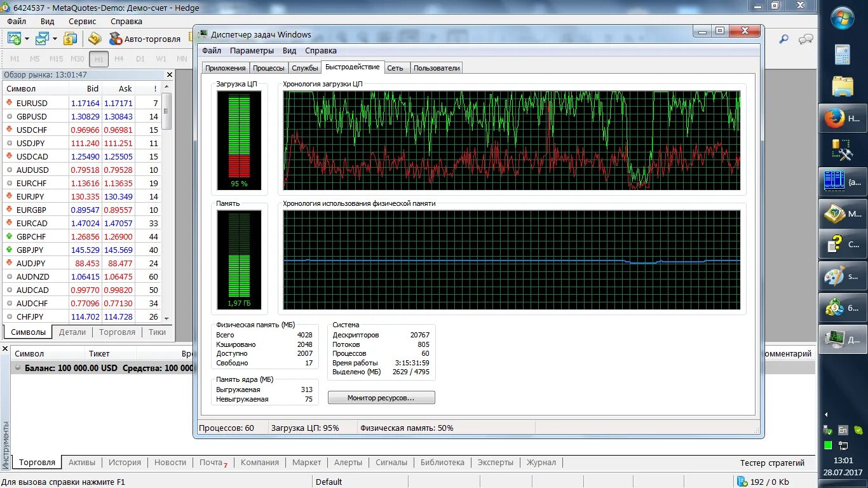Switch to the Службы tab
The image size is (868, 488).
coord(305,68)
